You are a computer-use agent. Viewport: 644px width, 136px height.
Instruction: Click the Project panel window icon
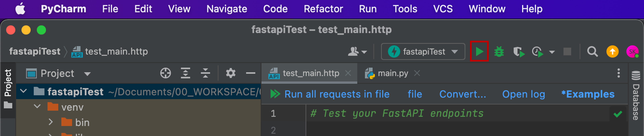point(31,73)
